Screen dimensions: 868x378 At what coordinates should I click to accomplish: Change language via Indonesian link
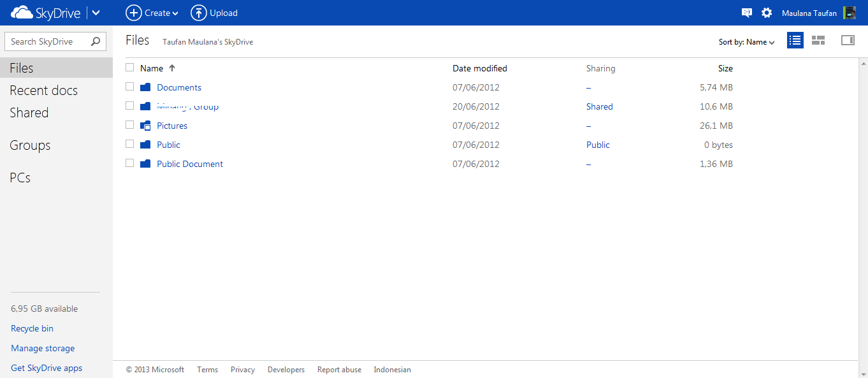click(392, 370)
